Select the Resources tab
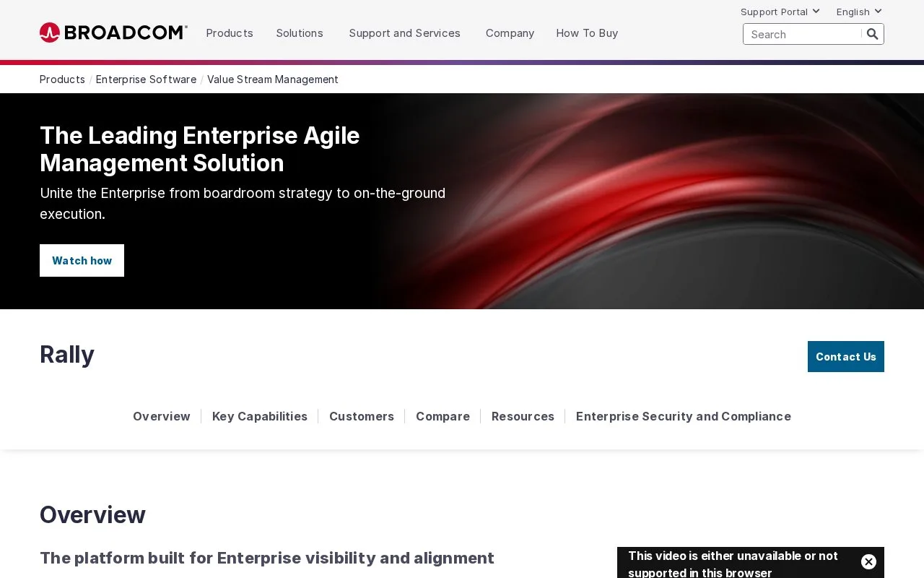Screen dimensions: 924x578 [x=523, y=416]
